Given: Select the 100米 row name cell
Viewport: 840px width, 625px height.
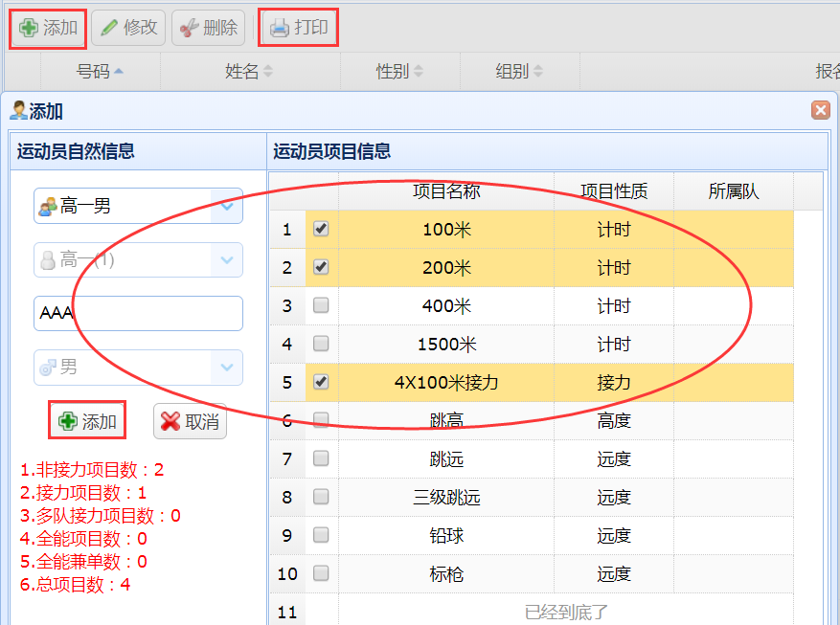Looking at the screenshot, I should click(446, 230).
